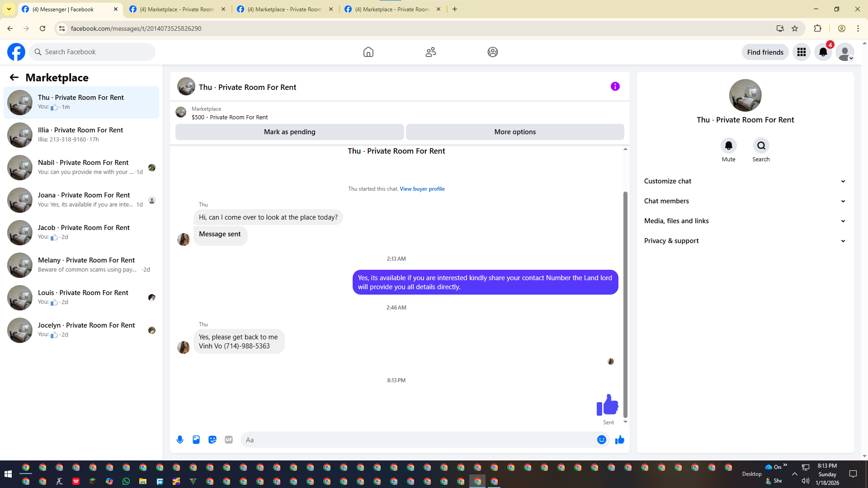
Task: Open View buyer profile link
Action: coord(422,189)
